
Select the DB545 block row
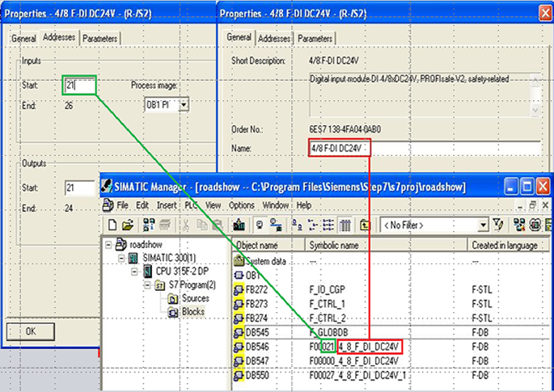(x=391, y=332)
